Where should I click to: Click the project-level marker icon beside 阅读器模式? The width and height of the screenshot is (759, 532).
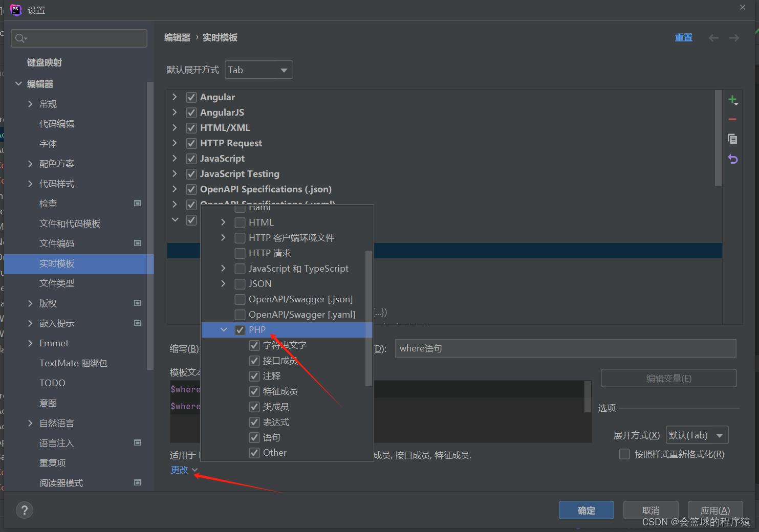click(x=138, y=482)
